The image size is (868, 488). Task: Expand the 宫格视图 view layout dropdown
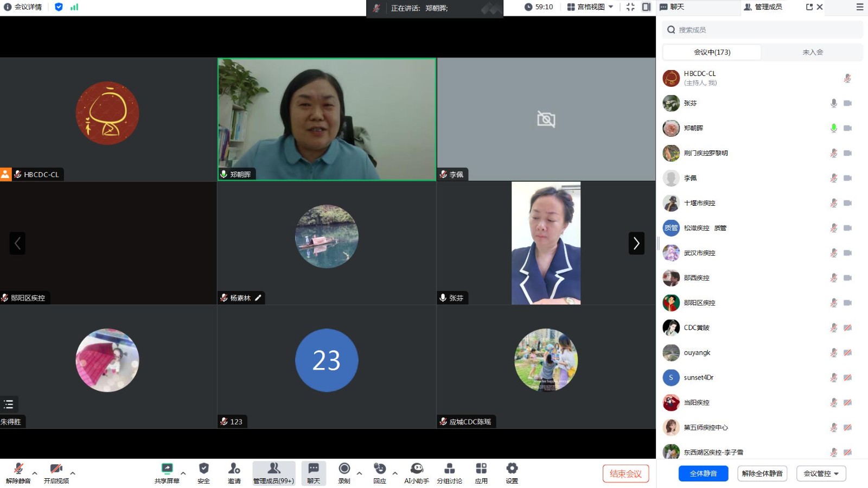click(x=590, y=7)
